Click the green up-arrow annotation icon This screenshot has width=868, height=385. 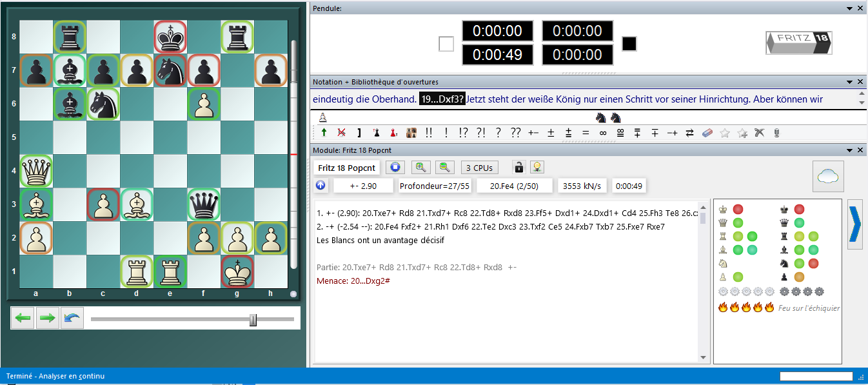click(x=324, y=133)
